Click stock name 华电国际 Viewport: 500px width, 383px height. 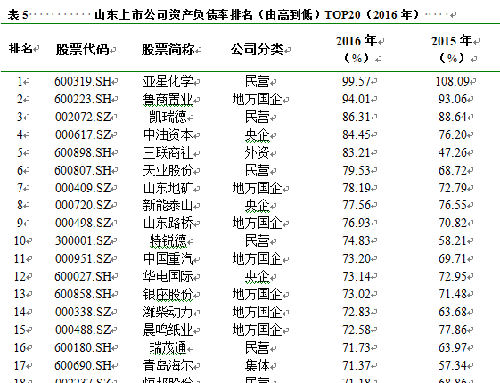click(x=168, y=277)
